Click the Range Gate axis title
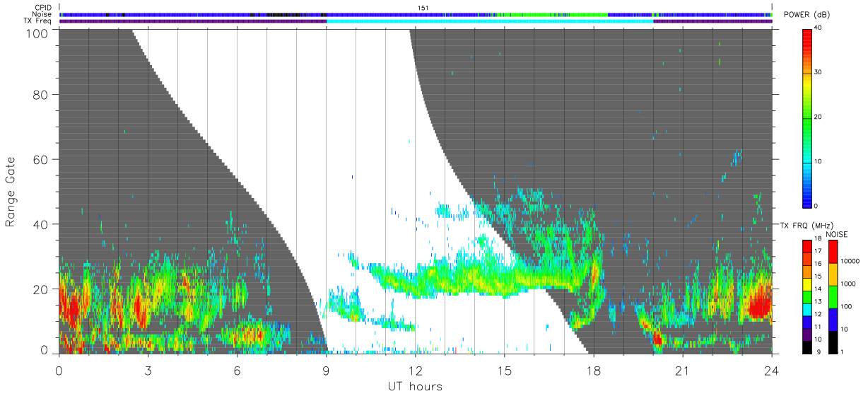The width and height of the screenshot is (868, 401). (x=11, y=192)
